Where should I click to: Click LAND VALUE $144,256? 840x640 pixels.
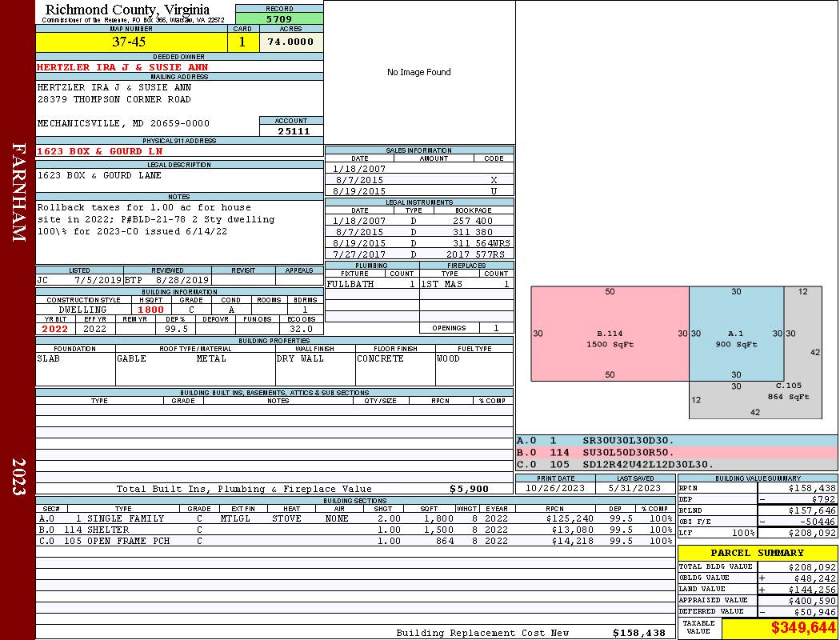812,590
